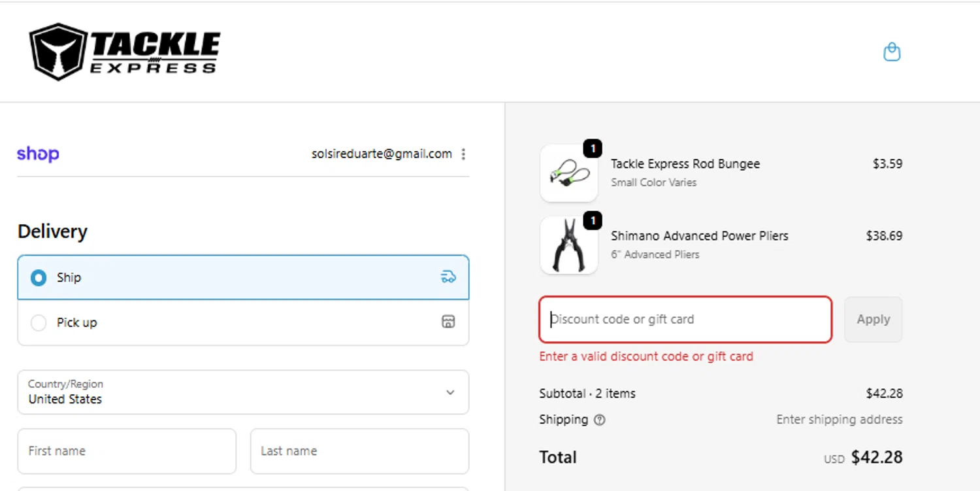Click the Delivery heading
Image resolution: width=980 pixels, height=491 pixels.
point(52,231)
